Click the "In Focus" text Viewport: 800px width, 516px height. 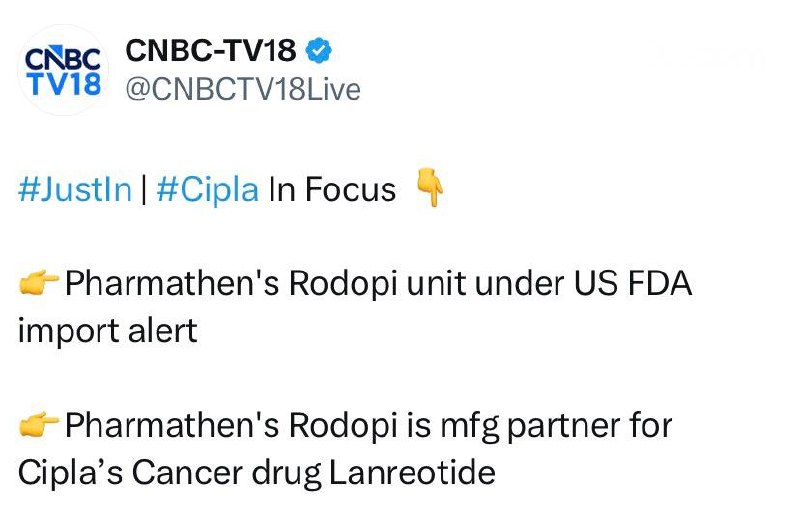[333, 189]
